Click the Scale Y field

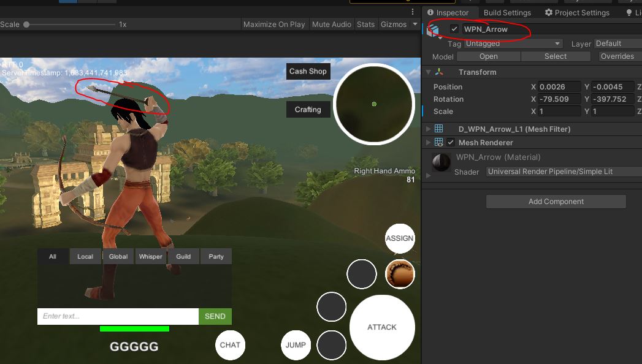(x=613, y=112)
